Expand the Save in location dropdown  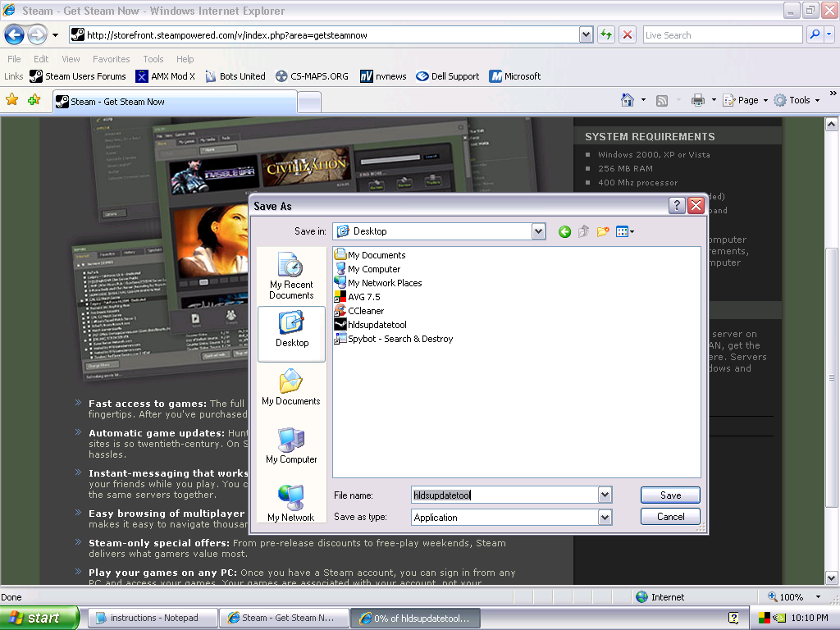click(538, 231)
